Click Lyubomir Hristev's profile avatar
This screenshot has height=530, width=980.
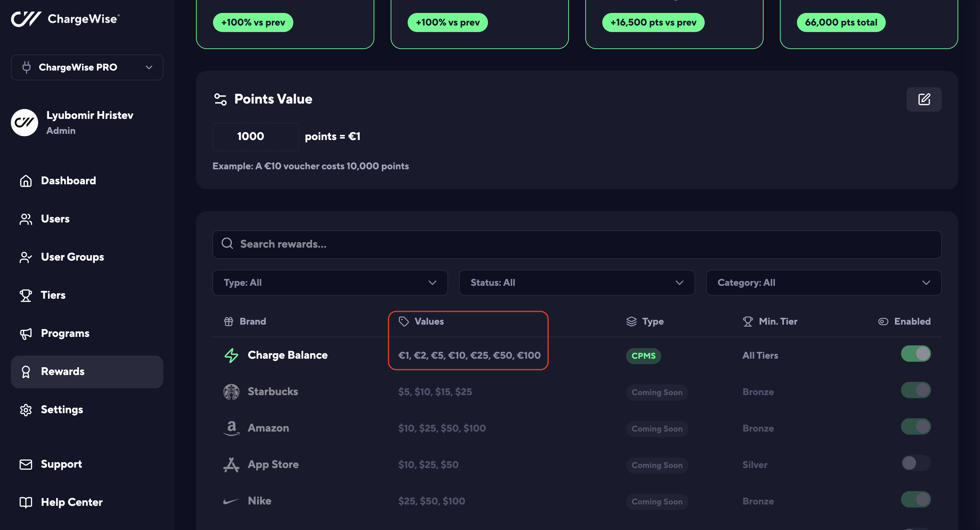(24, 123)
